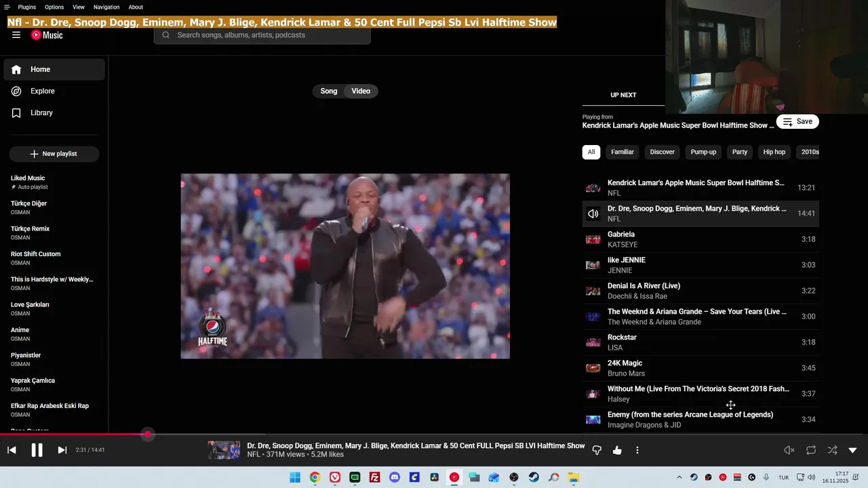Play Gabriela by KATSEYE
The width and height of the screenshot is (868, 488).
click(x=701, y=239)
